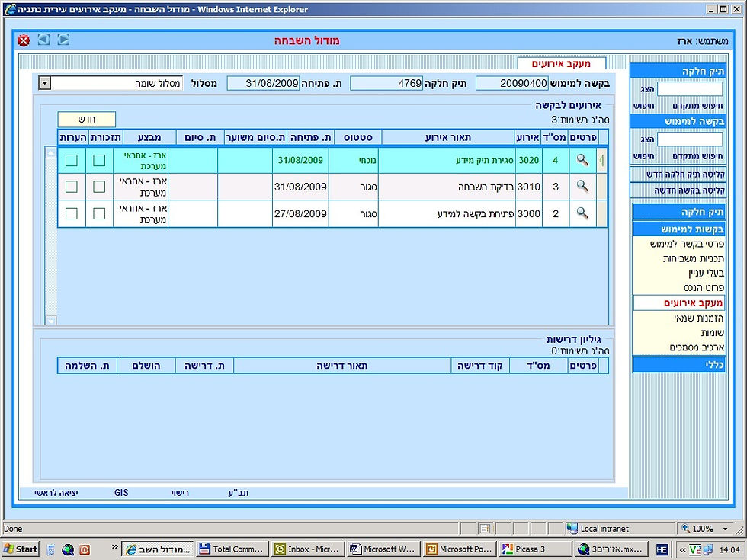Toggle תזכורת checkbox for event 3010

(x=99, y=186)
